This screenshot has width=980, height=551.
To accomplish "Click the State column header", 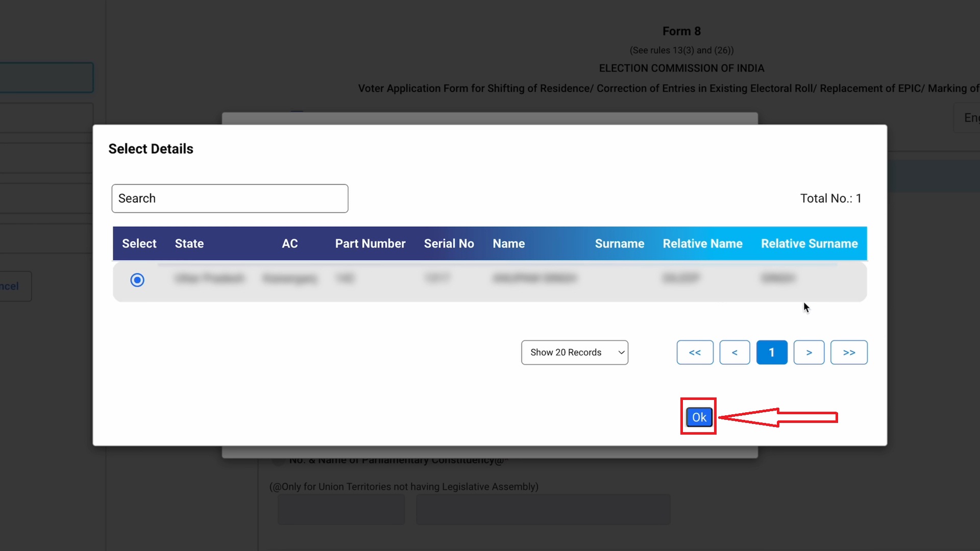I will click(189, 243).
